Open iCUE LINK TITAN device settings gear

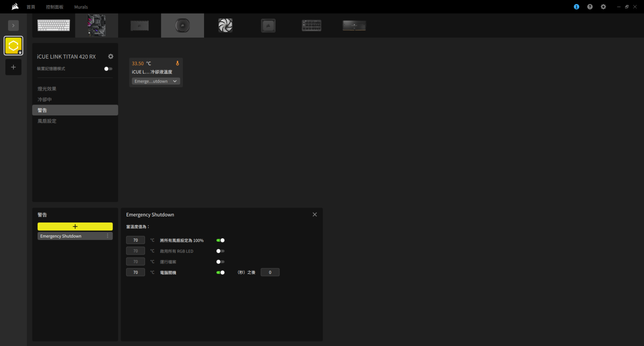(111, 57)
